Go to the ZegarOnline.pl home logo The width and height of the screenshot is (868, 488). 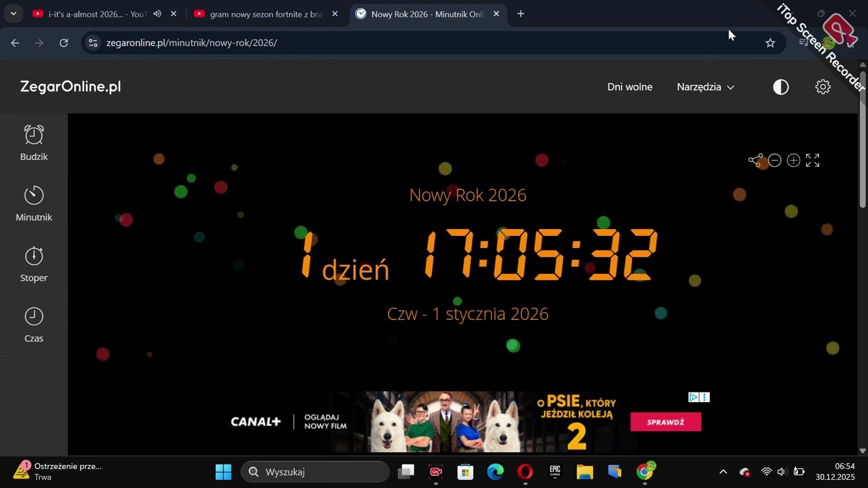pyautogui.click(x=71, y=87)
